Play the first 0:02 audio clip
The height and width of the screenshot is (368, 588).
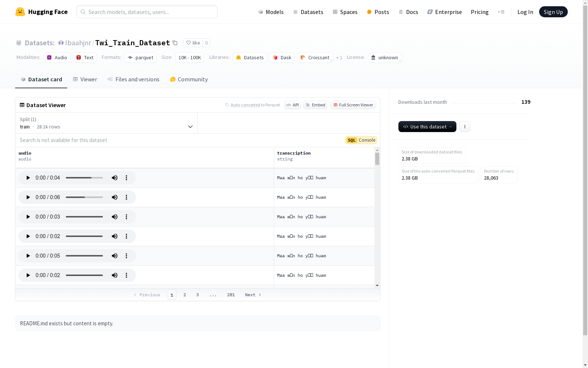pyautogui.click(x=28, y=236)
